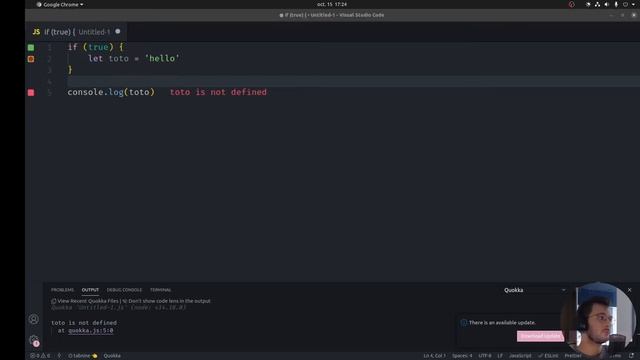Viewport: 640px width, 360px height.
Task: Click the LF end-of-line status item
Action: coord(500,356)
